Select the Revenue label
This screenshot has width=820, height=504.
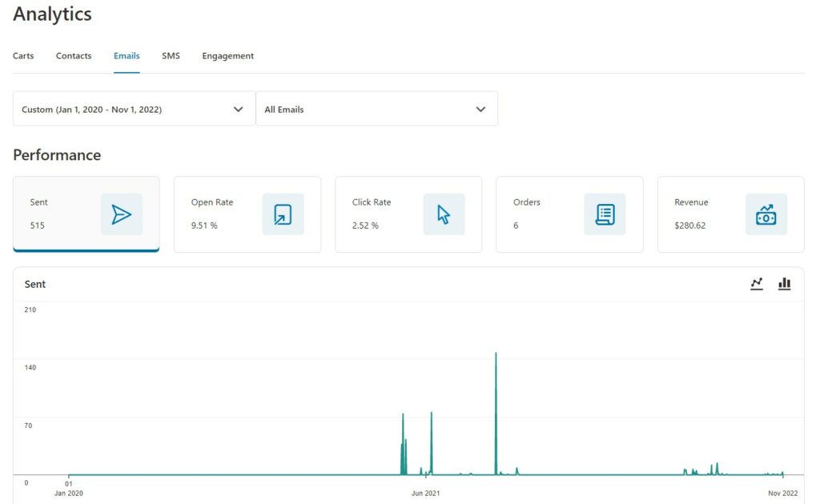(691, 202)
